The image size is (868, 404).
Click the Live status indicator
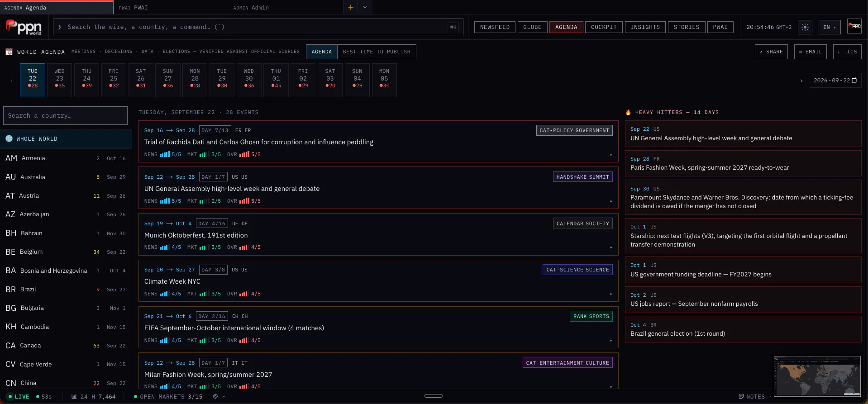[19, 397]
